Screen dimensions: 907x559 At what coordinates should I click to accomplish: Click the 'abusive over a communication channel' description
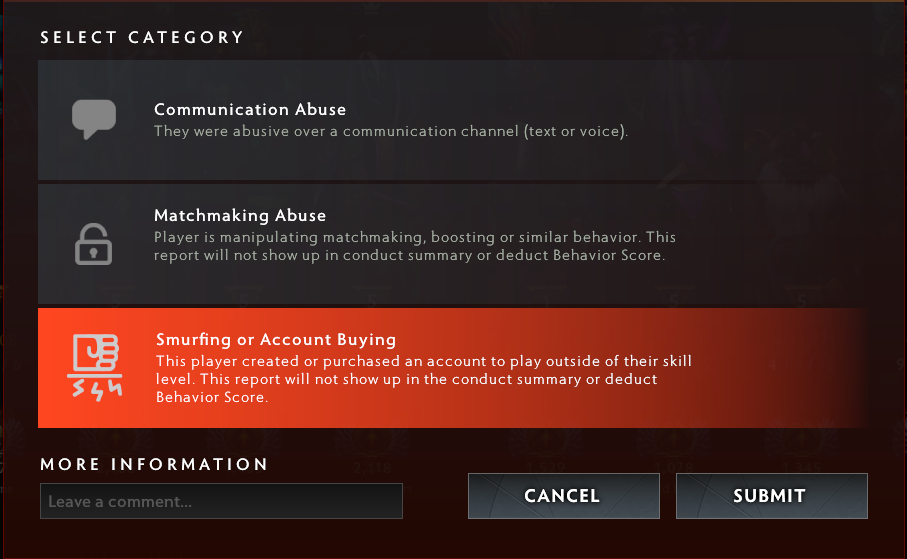click(390, 131)
